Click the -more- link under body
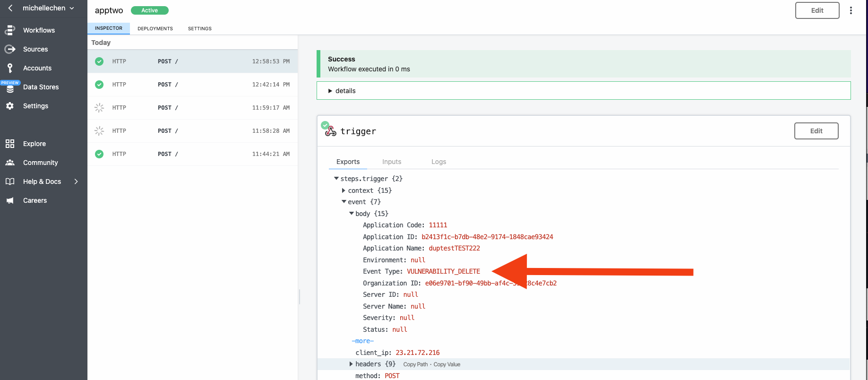Screen dimensions: 868x380 pos(362,341)
